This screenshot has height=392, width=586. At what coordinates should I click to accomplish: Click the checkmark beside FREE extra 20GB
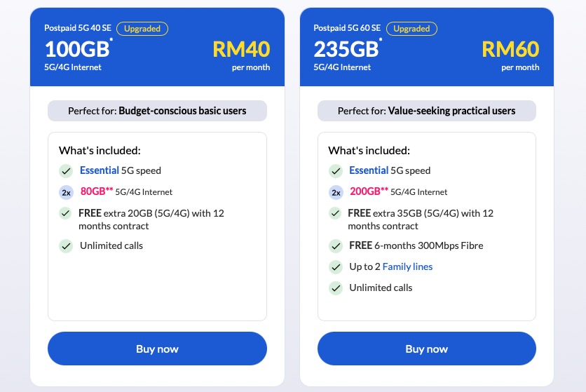tap(66, 213)
